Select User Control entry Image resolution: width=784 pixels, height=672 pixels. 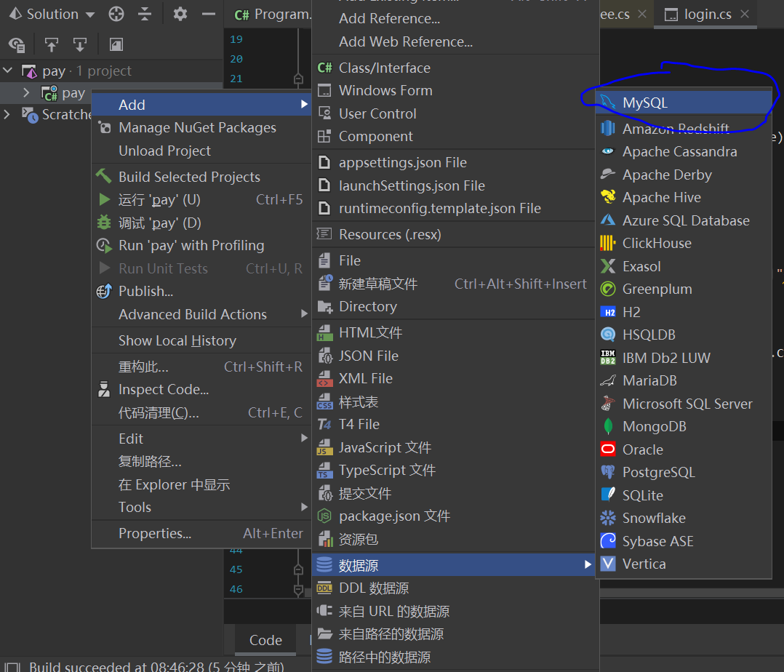click(x=455, y=113)
